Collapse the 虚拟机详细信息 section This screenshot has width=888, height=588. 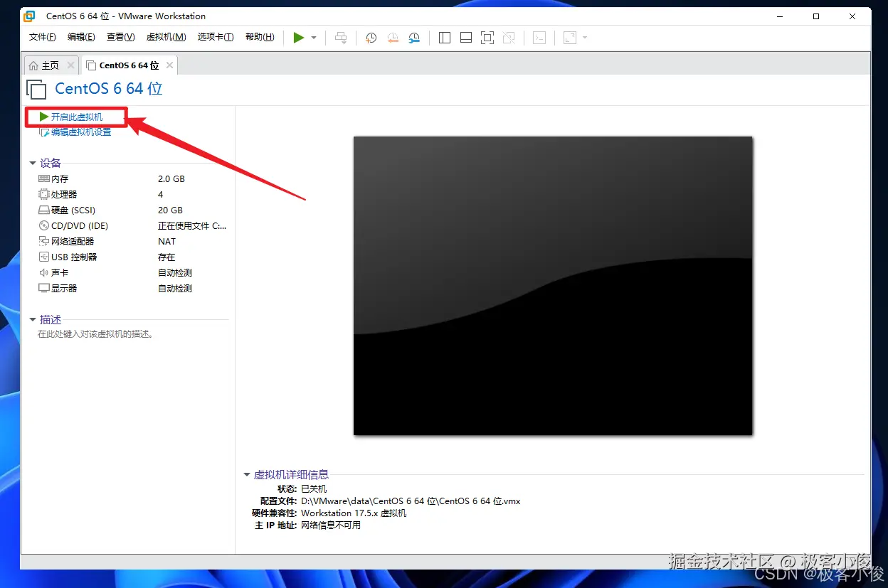[x=247, y=475]
